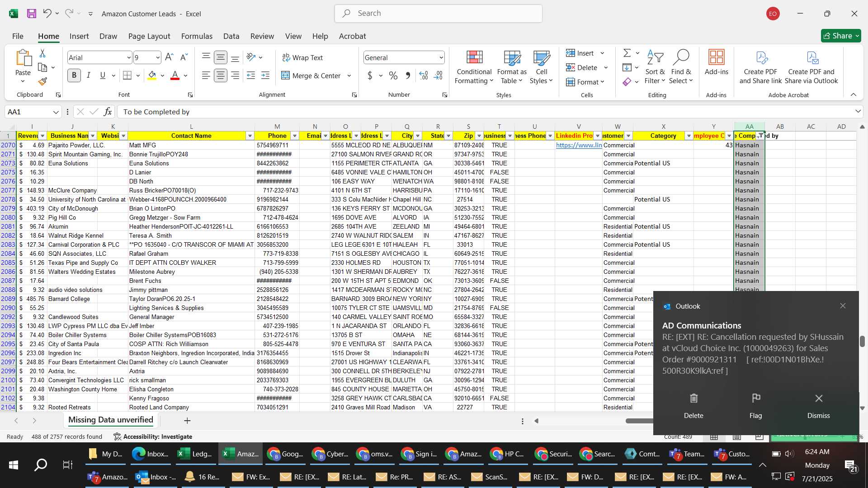The width and height of the screenshot is (868, 488).
Task: Open the font size dropdown
Action: [x=158, y=57]
